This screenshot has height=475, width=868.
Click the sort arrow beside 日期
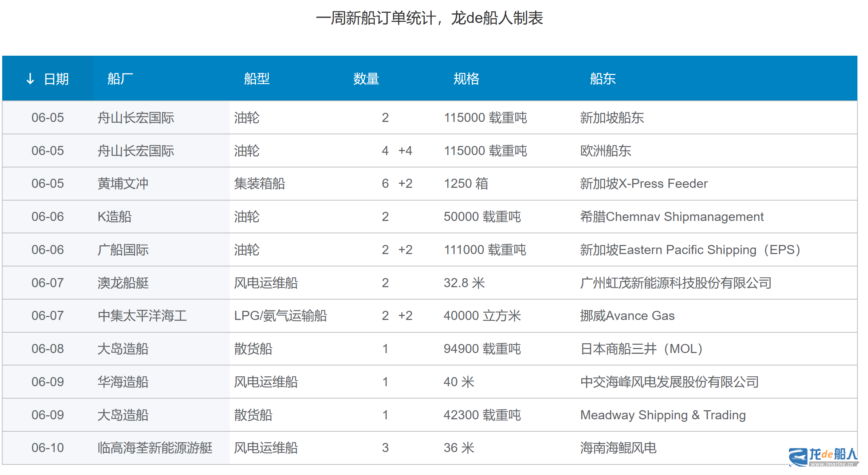pos(30,79)
